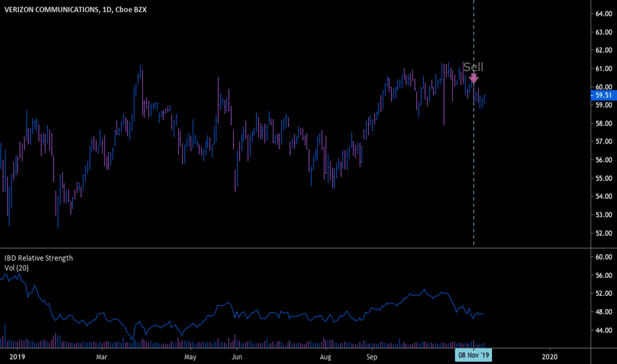
Task: Click the 55.00 price axis label
Action: click(x=604, y=178)
